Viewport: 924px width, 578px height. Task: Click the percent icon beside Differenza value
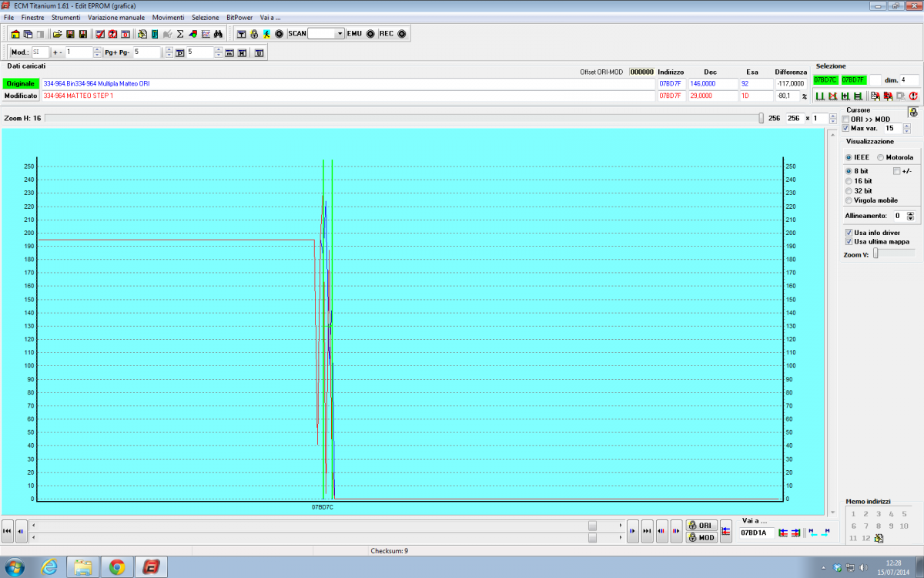pos(805,96)
